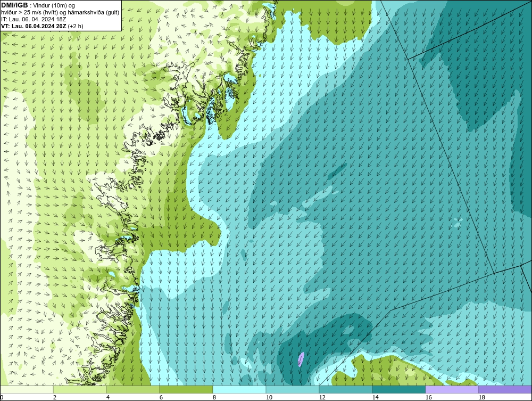
Task: Click the legend tick label '10'
Action: pyautogui.click(x=269, y=397)
